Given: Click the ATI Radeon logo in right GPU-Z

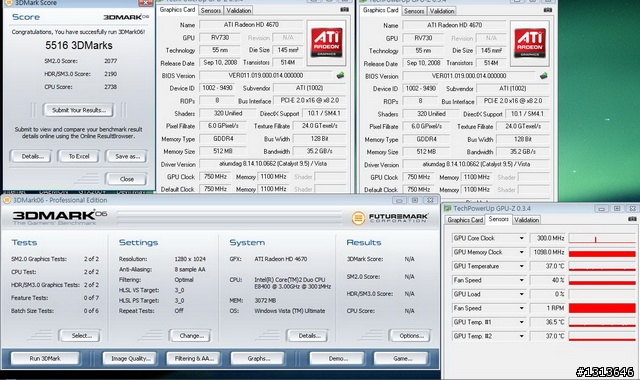Looking at the screenshot, I should point(530,43).
